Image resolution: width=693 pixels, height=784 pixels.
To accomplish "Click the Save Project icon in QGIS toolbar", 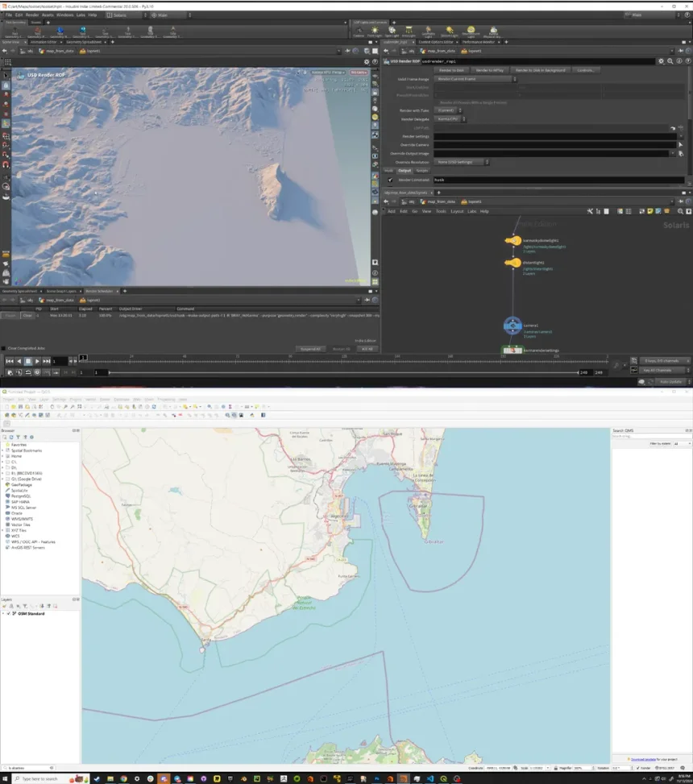I will (x=20, y=408).
